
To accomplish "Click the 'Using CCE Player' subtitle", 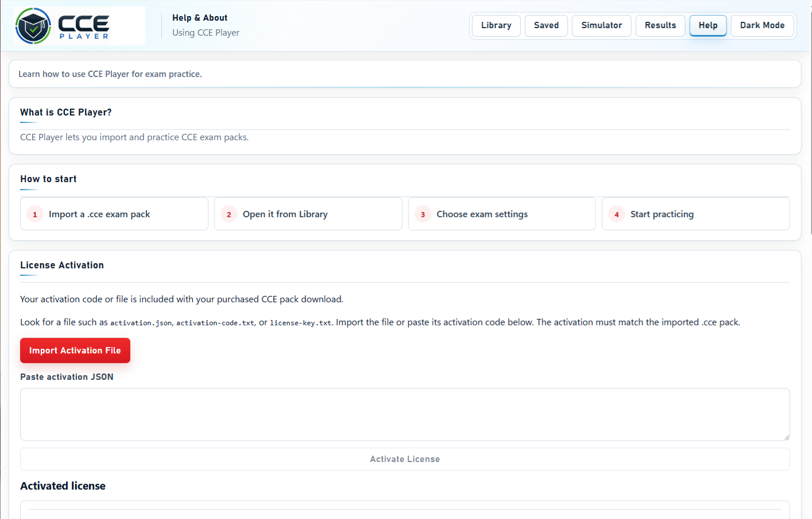I will click(x=206, y=33).
